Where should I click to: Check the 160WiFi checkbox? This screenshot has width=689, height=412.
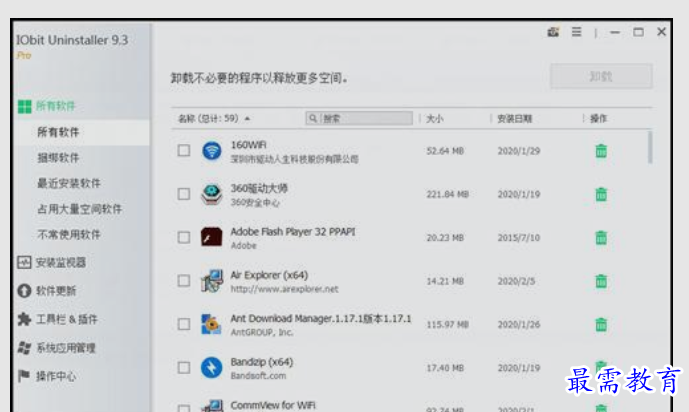184,151
